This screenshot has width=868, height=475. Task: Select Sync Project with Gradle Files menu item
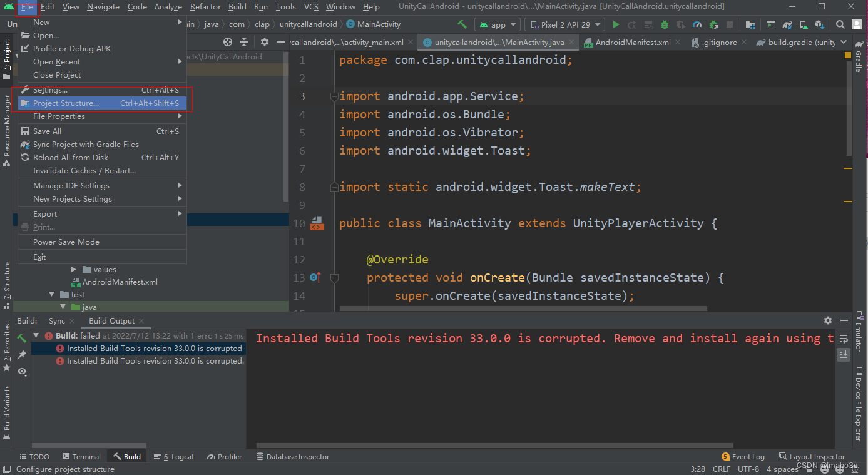[x=102, y=145]
